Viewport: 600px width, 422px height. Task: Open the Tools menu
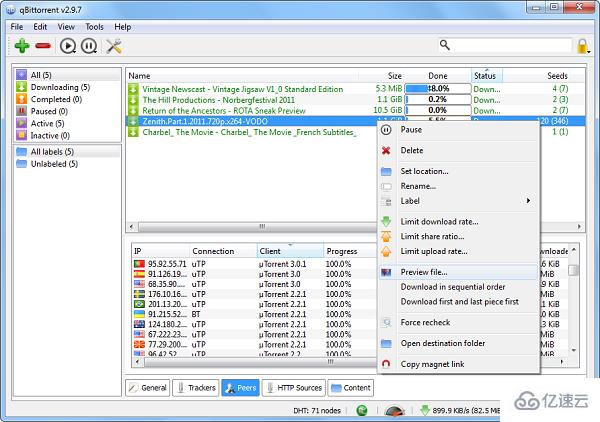click(x=94, y=27)
